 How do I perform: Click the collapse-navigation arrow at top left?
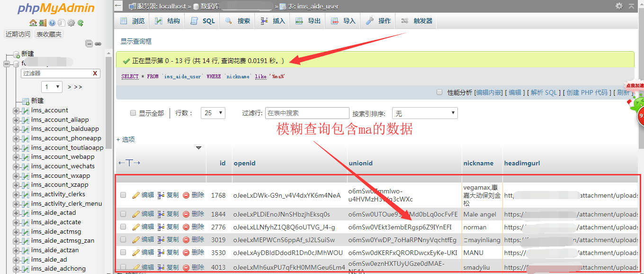[118, 6]
